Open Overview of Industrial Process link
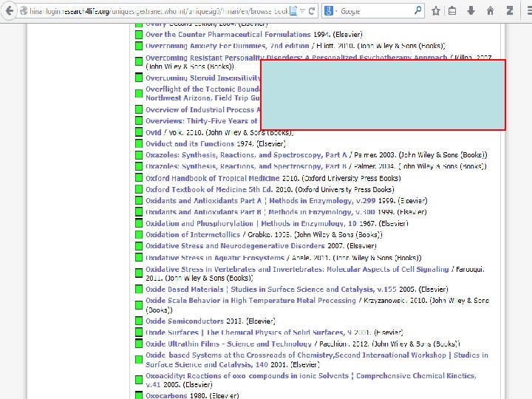Screen dimensions: 532x399 203,109
